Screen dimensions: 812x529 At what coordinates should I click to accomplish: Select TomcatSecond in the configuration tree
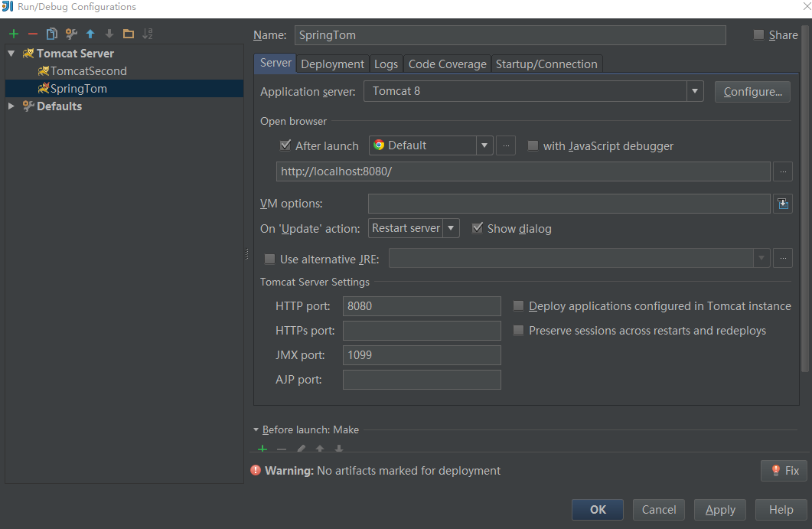88,71
